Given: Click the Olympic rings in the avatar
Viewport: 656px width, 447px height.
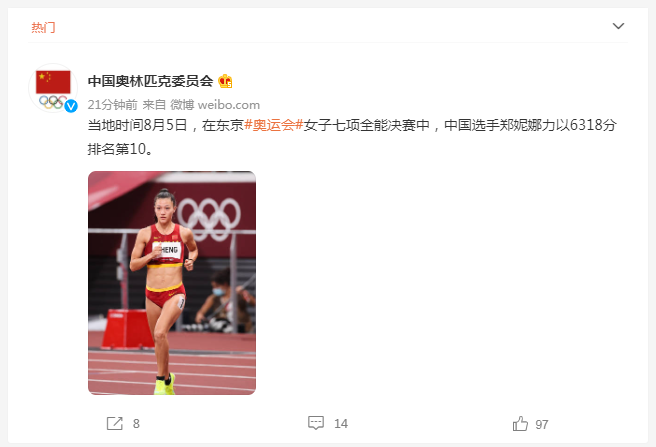Looking at the screenshot, I should 53,102.
